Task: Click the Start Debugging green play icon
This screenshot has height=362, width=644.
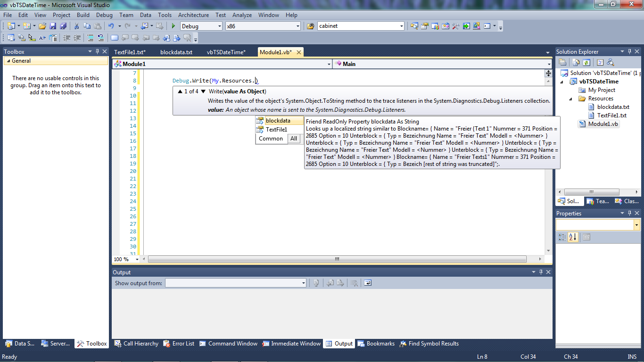Action: [173, 26]
